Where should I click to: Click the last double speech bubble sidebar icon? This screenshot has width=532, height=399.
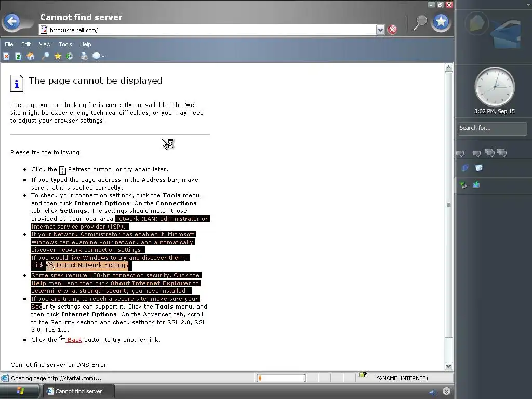(502, 153)
